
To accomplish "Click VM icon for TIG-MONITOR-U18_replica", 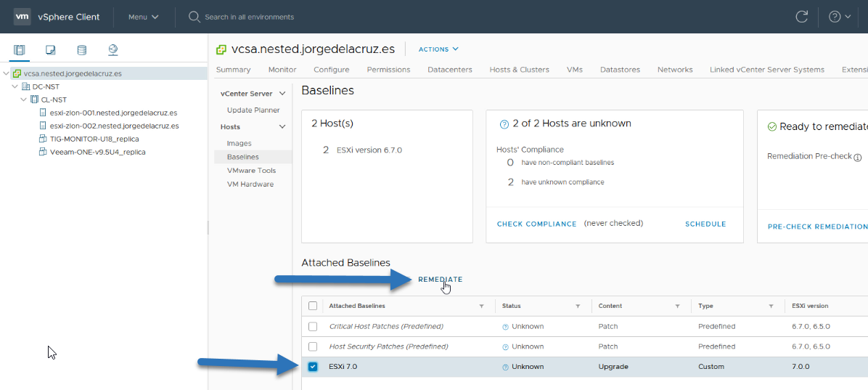I will click(43, 139).
